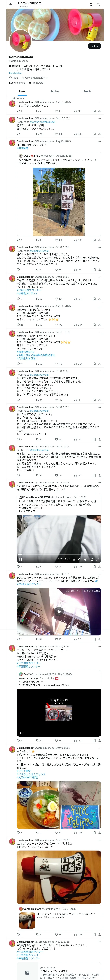Viewport: 110px width, 980px height.
Task: Follow the Corokurucham account
Action: tap(94, 46)
